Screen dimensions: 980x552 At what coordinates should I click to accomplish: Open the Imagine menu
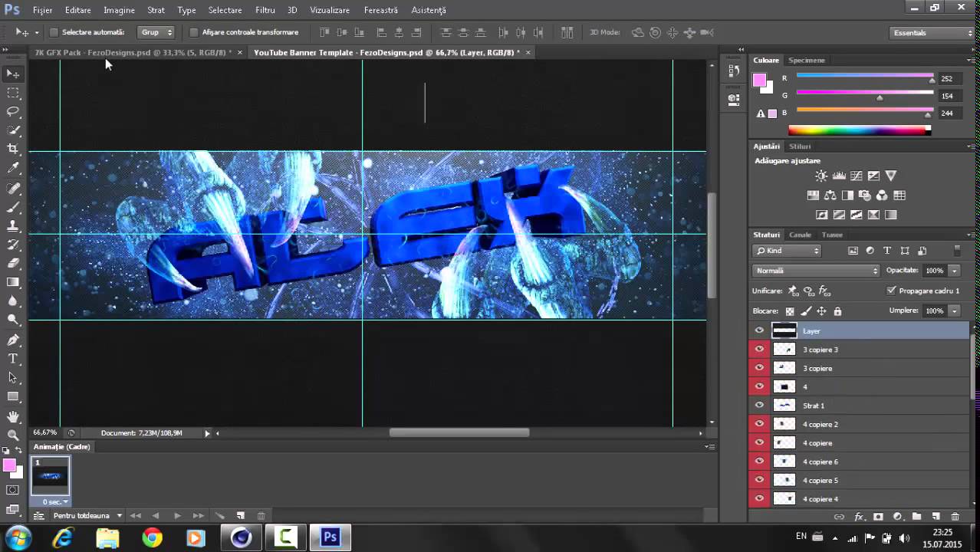click(119, 11)
